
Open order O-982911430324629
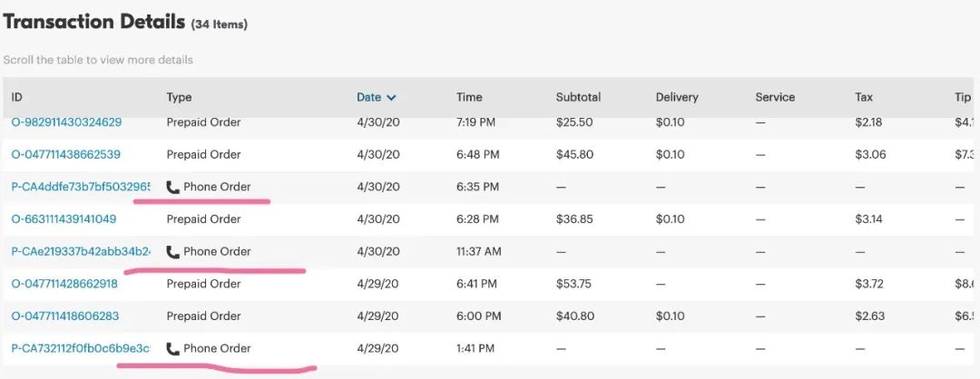coord(67,122)
